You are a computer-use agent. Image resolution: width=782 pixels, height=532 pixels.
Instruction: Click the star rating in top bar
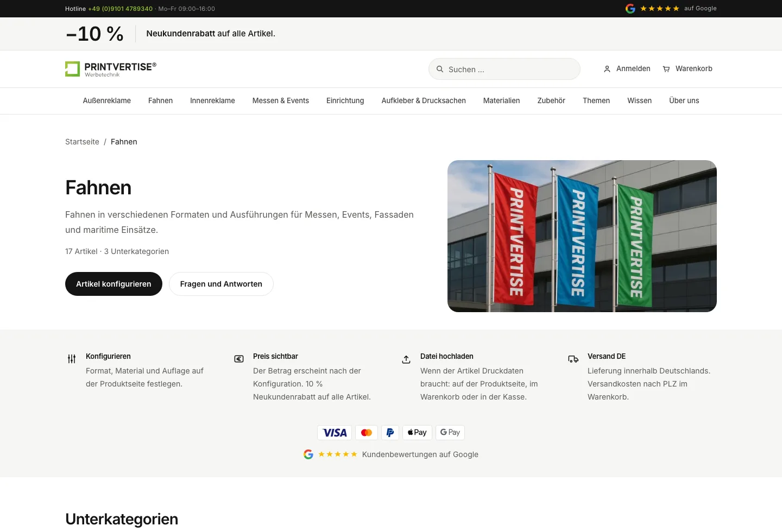[x=660, y=9]
